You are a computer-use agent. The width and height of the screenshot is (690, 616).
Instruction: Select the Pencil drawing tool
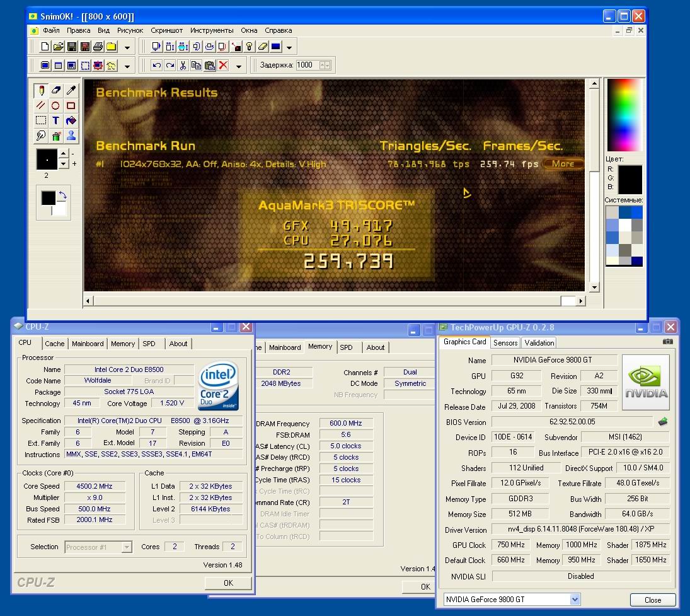click(42, 91)
